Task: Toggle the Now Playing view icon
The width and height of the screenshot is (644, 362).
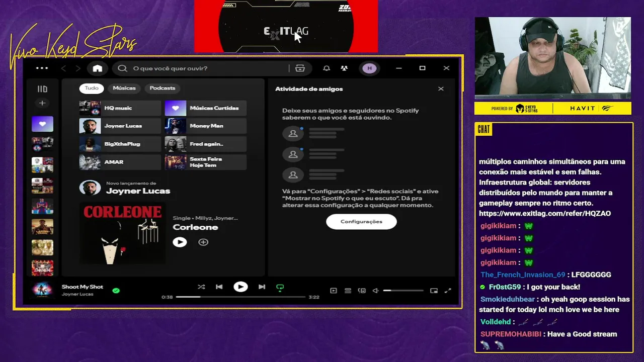Action: pos(334,291)
